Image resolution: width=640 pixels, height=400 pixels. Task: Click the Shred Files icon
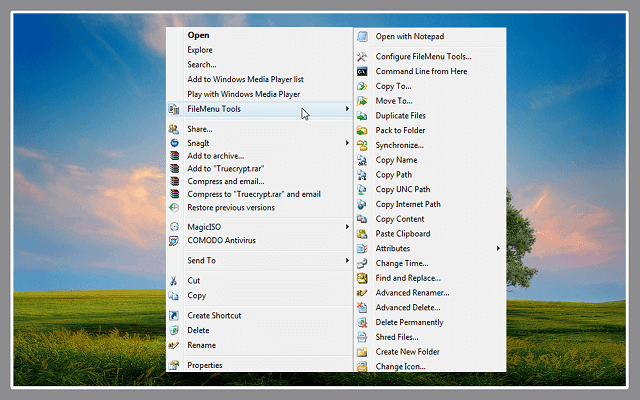[x=363, y=337]
